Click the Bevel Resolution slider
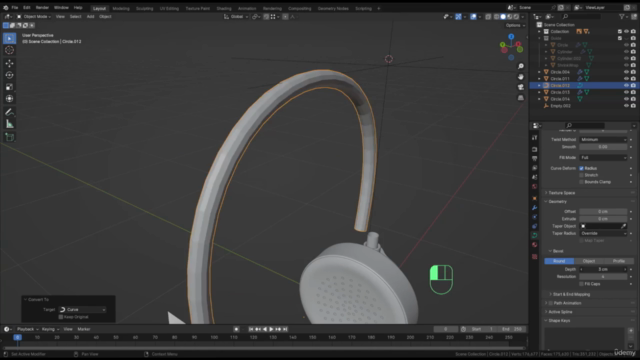This screenshot has height=360, width=640. pos(603,277)
